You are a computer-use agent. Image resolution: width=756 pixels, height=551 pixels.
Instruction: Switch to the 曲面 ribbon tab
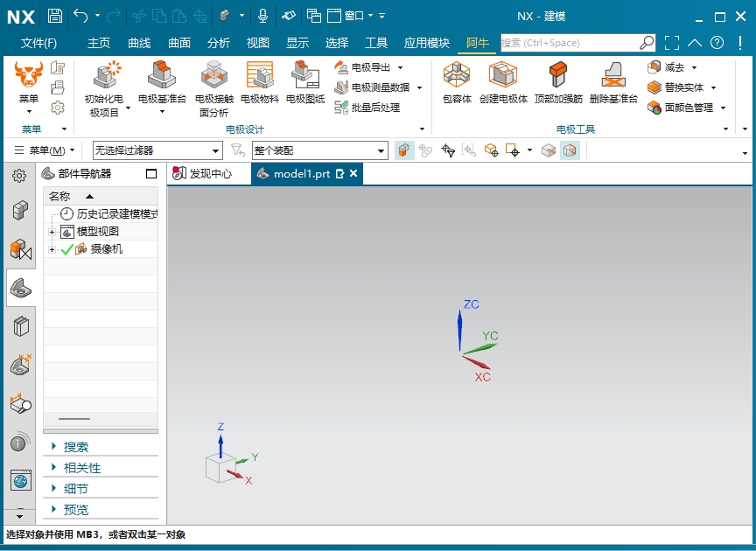click(179, 43)
